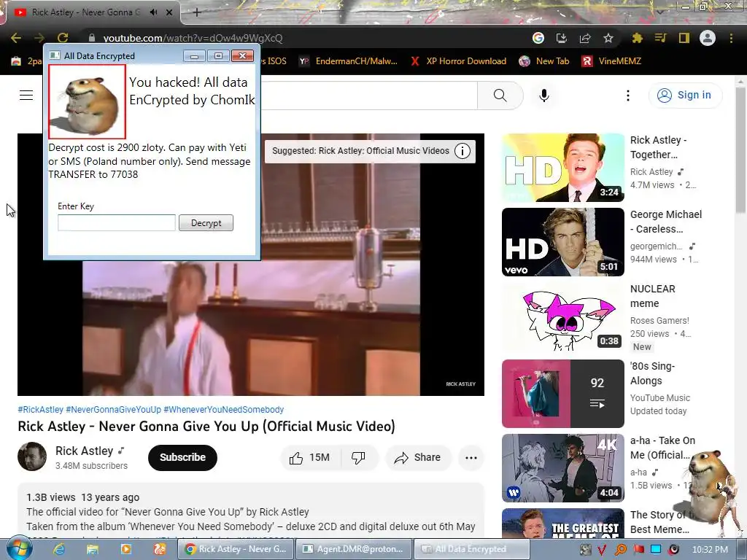Click #WheneverYouNeedSomebody hashtag link
This screenshot has width=747, height=560.
click(x=223, y=410)
